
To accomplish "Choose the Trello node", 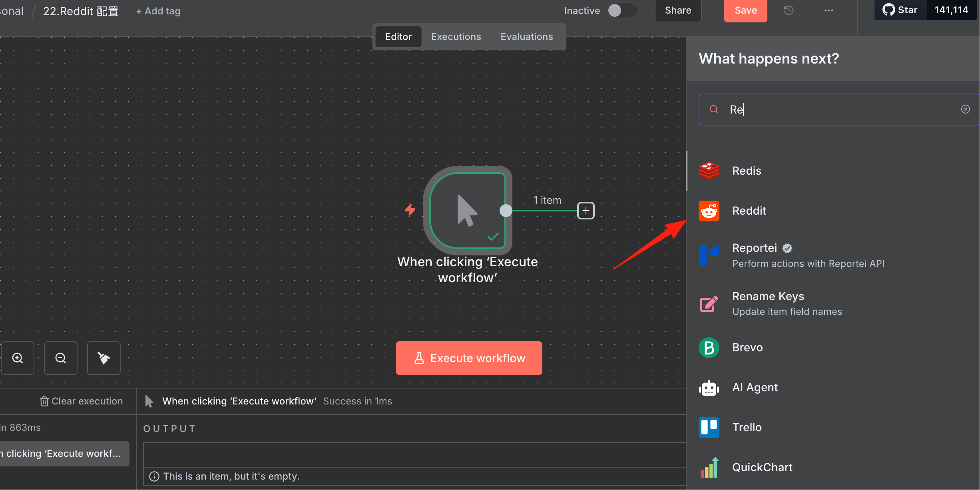I will click(x=833, y=427).
